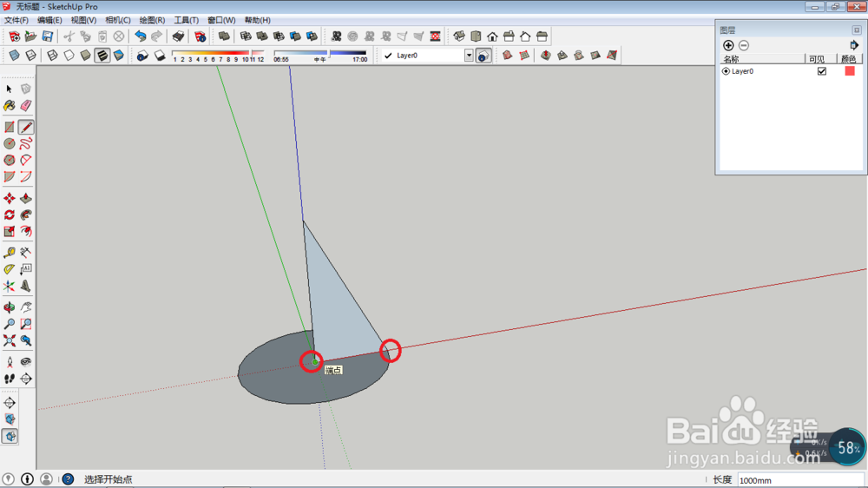Viewport: 868px width, 488px height.
Task: Select the Follow Me tool
Action: coord(25,215)
